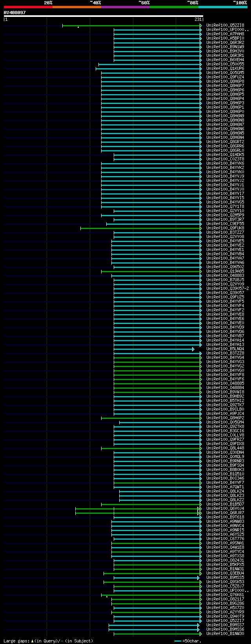Select entry UniRef100_B4YVK6
The image size is (251, 644).
pyautogui.click(x=225, y=163)
